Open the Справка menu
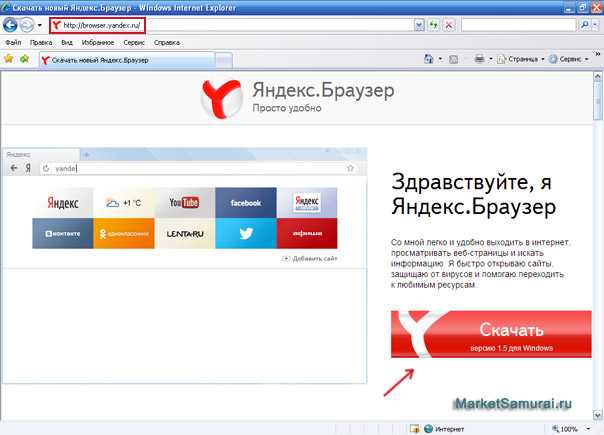 click(167, 42)
